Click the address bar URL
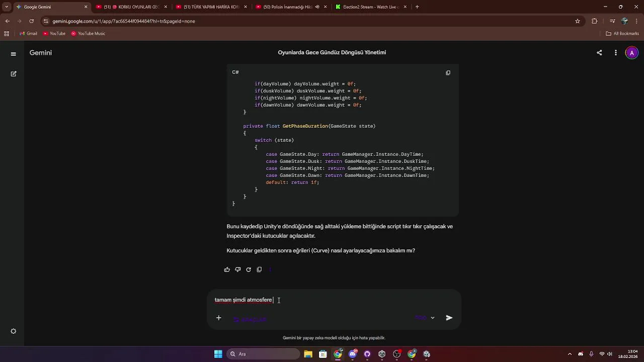Viewport: 644px width, 362px height. (x=124, y=21)
